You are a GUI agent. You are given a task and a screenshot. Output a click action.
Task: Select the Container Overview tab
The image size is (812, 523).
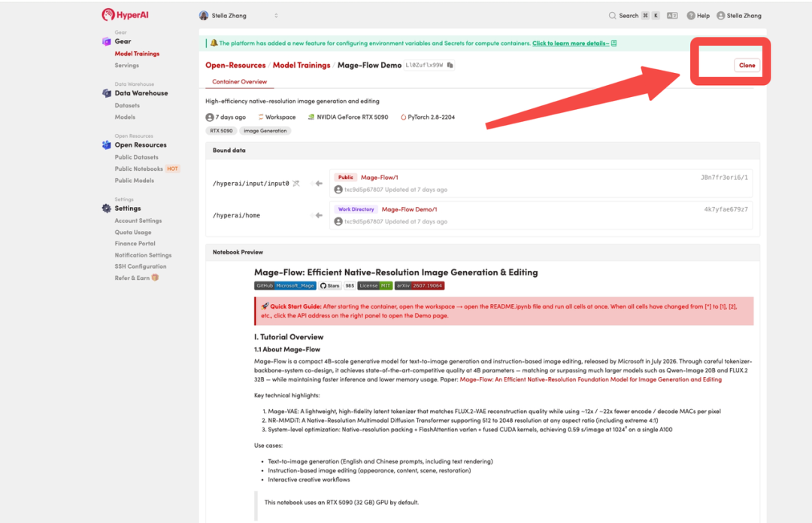pos(239,81)
